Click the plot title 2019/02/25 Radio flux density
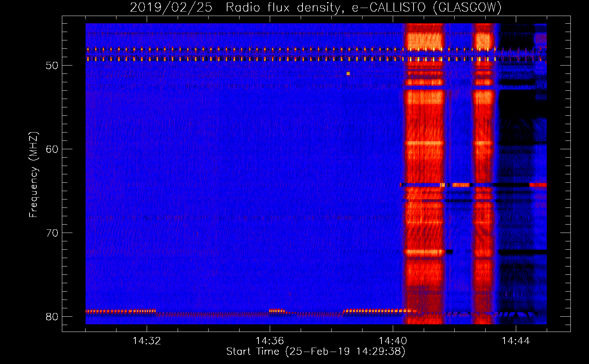 237,8
